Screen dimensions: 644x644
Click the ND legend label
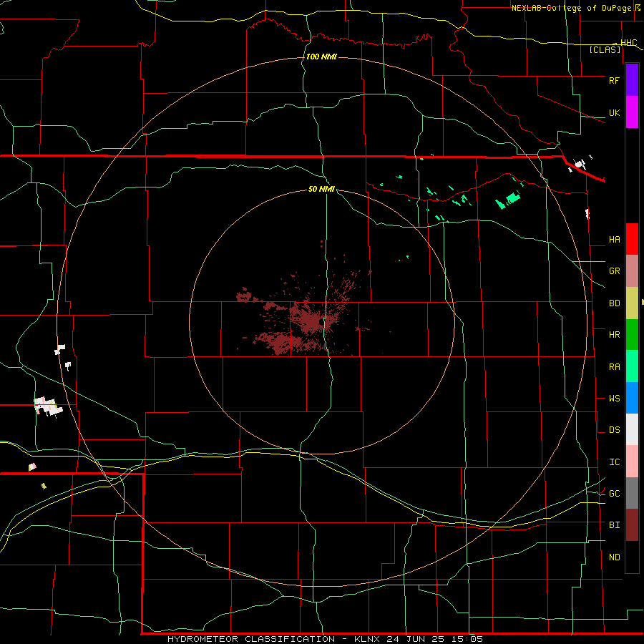tap(614, 557)
